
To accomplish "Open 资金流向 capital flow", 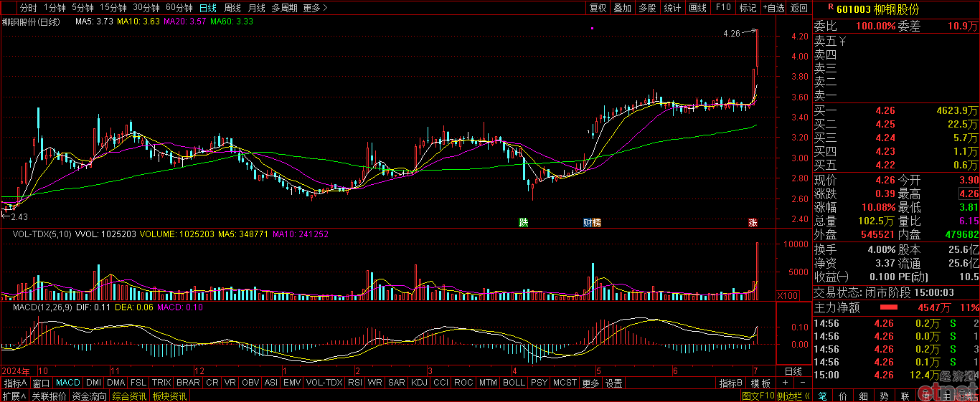I will point(90,396).
